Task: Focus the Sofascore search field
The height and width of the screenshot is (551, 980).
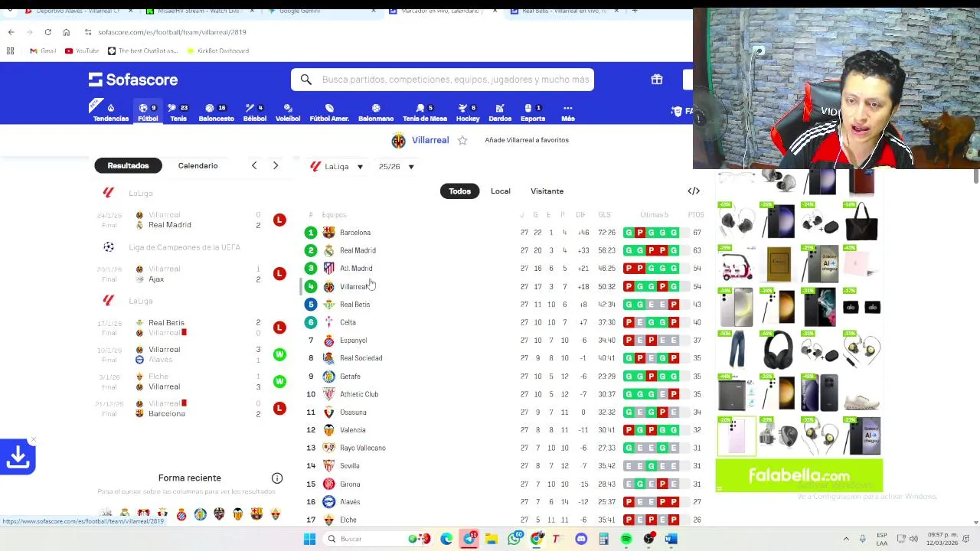Action: 443,80
